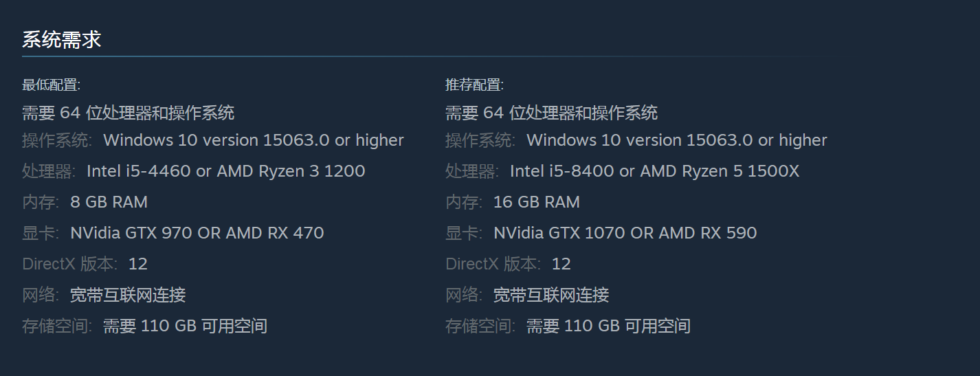Image resolution: width=980 pixels, height=376 pixels.
Task: Click minimum 需要 110 GB 可用空间 storage line
Action: click(x=185, y=327)
